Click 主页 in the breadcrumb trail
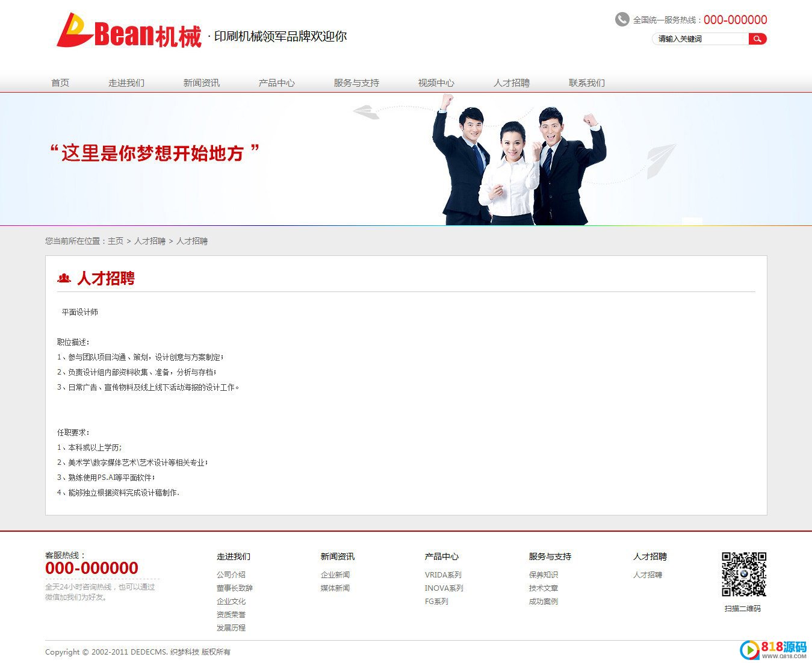The image size is (812, 663). (x=116, y=241)
